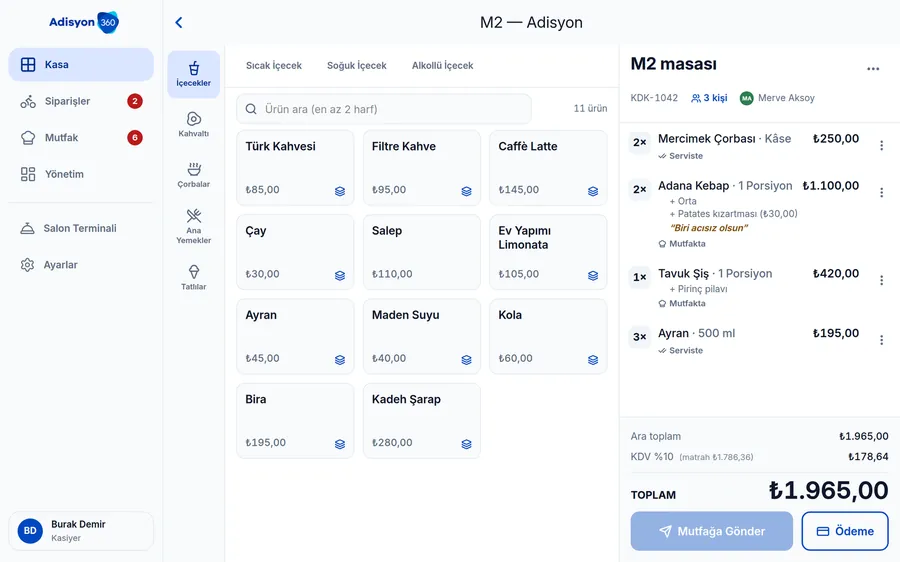
Task: Open variants icon on Caffè Latte card
Action: click(593, 191)
